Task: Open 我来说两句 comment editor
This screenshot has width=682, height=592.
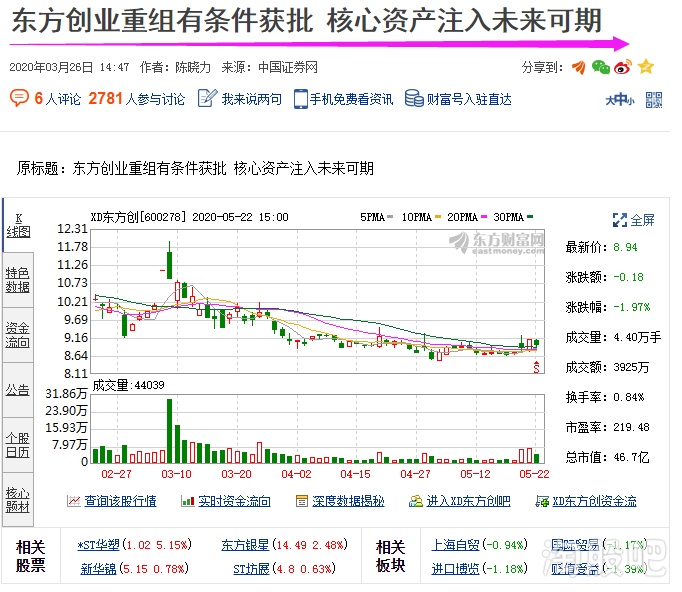Action: pyautogui.click(x=240, y=99)
